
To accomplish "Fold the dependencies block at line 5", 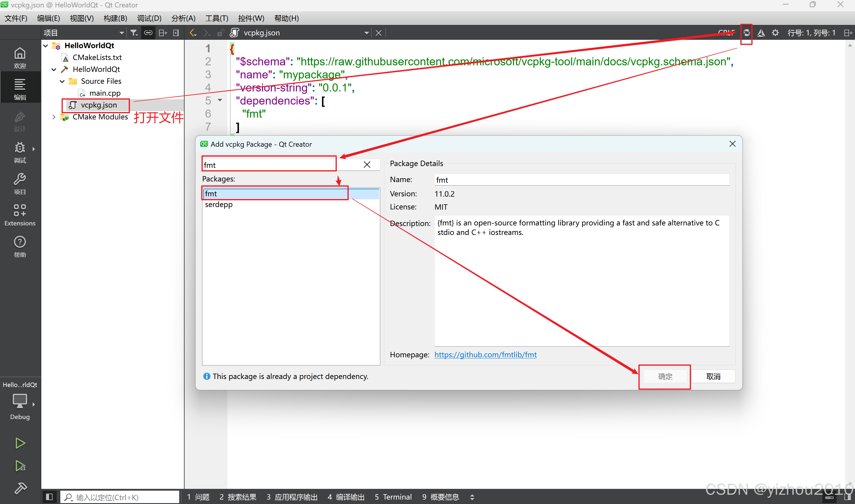I will coord(220,100).
